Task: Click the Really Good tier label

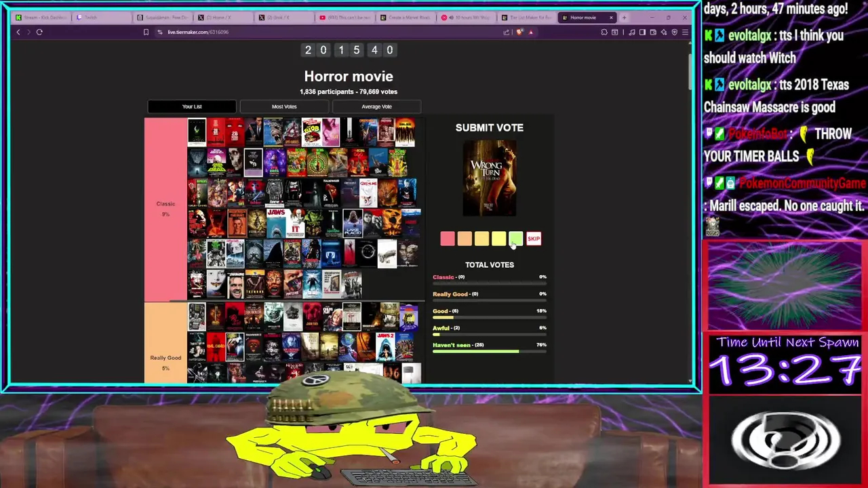Action: [x=165, y=343]
